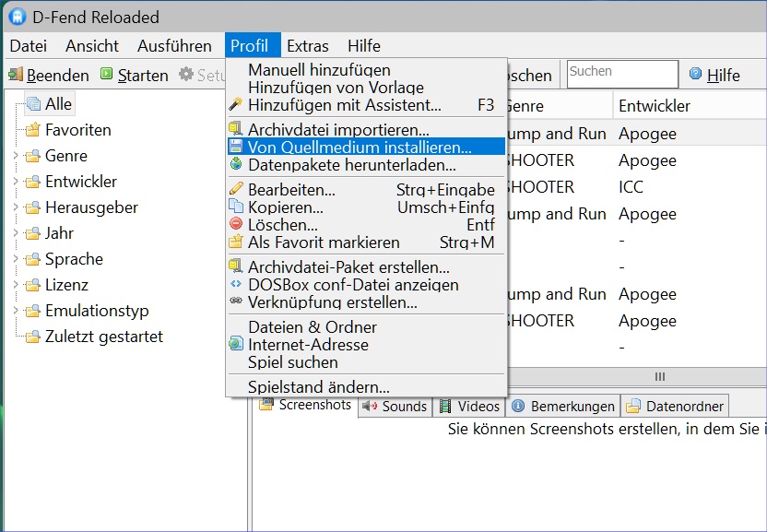Click the Beenden toolbar label
Screen dimensions: 767x532
click(x=58, y=76)
